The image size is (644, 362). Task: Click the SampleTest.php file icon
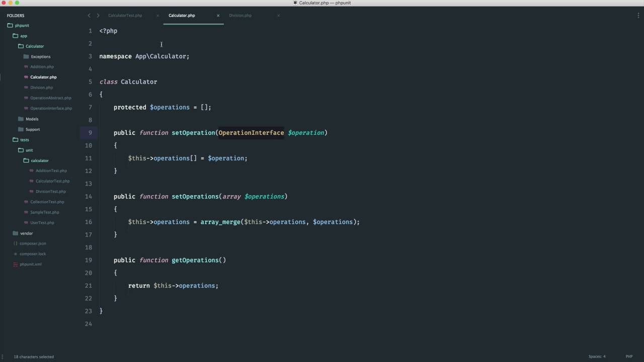[x=26, y=212]
